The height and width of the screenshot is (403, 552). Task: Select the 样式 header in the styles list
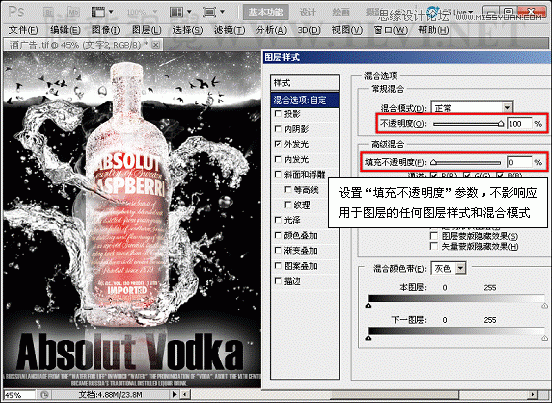coord(305,83)
